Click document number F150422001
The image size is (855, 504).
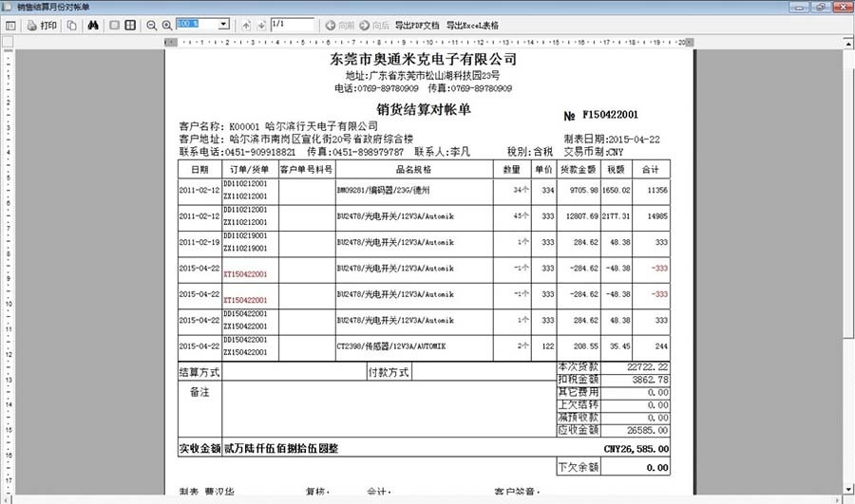pos(610,115)
